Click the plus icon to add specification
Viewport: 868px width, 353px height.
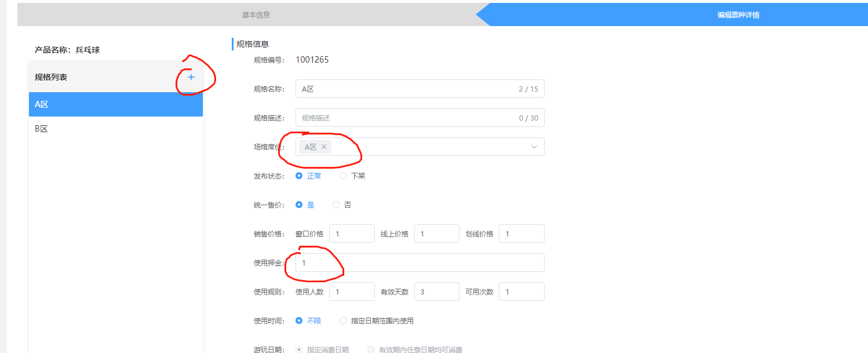click(191, 77)
